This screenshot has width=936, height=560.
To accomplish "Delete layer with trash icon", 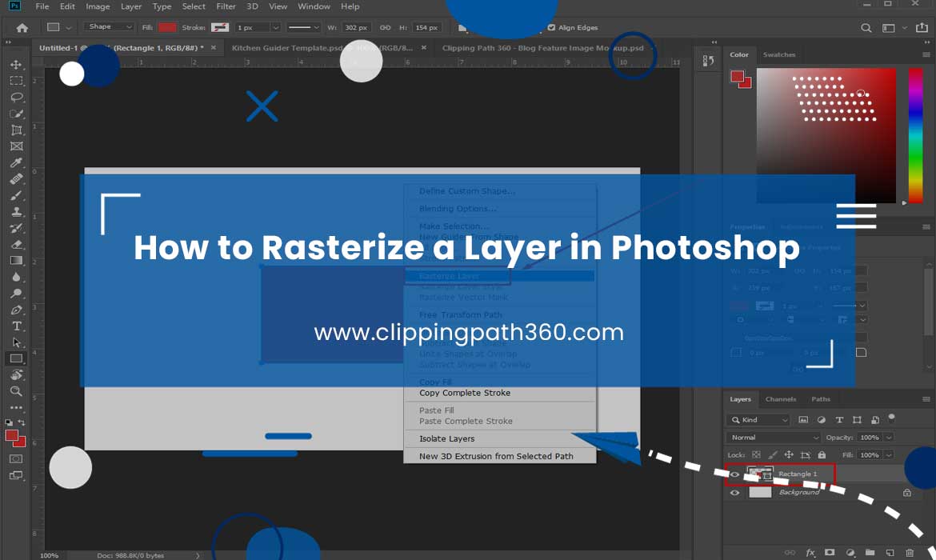I will pyautogui.click(x=909, y=553).
